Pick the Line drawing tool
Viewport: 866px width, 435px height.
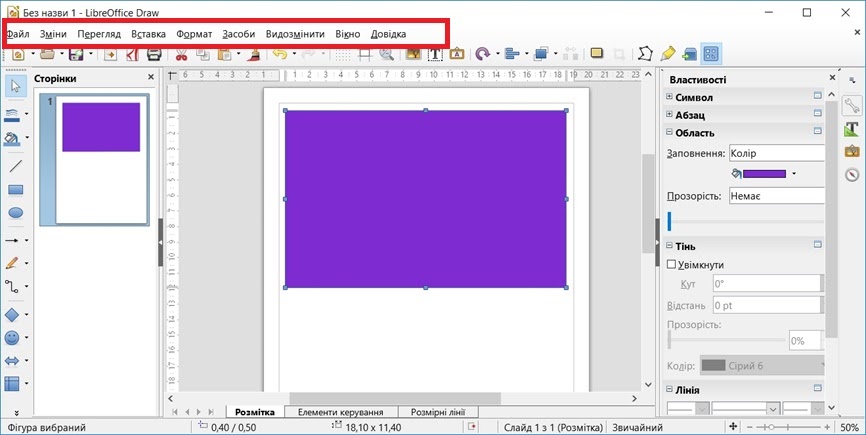click(15, 165)
